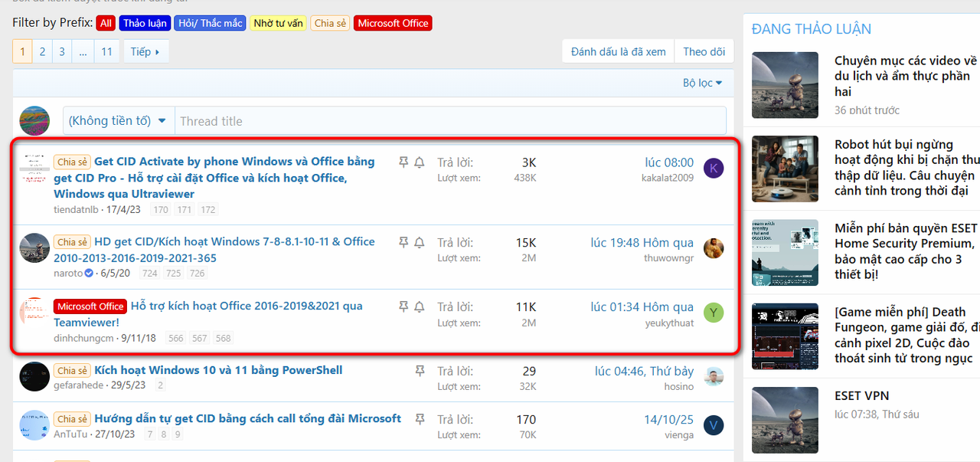
Task: Filter threads by 'Nhờ tư vấn' prefix
Action: tap(279, 23)
